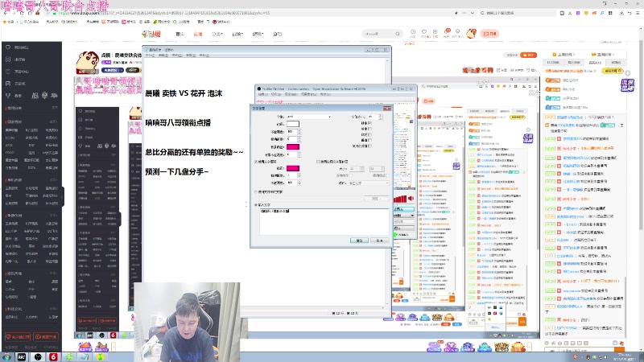Open the red number 6 app on the taskbar

click(x=53, y=356)
